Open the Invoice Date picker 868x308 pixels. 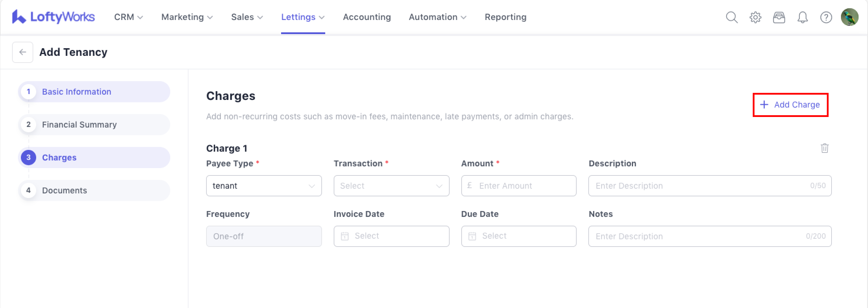391,236
